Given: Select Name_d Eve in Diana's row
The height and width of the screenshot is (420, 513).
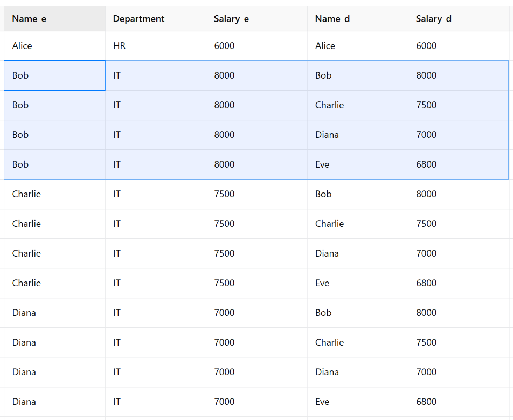Looking at the screenshot, I should tap(358, 402).
